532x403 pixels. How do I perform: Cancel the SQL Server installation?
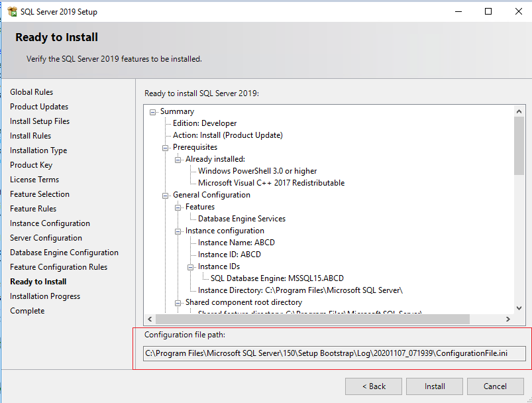pos(495,386)
